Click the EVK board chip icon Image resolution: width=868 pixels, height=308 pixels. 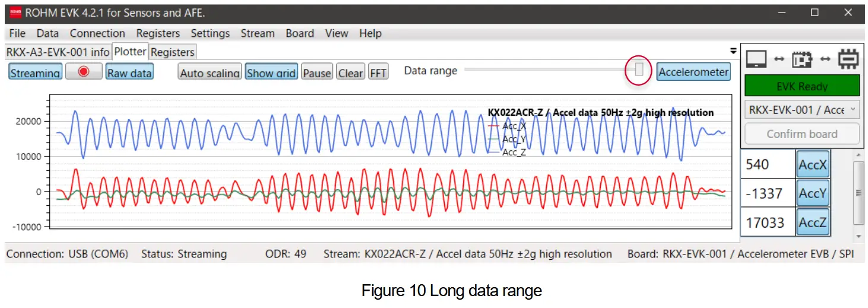tap(802, 59)
